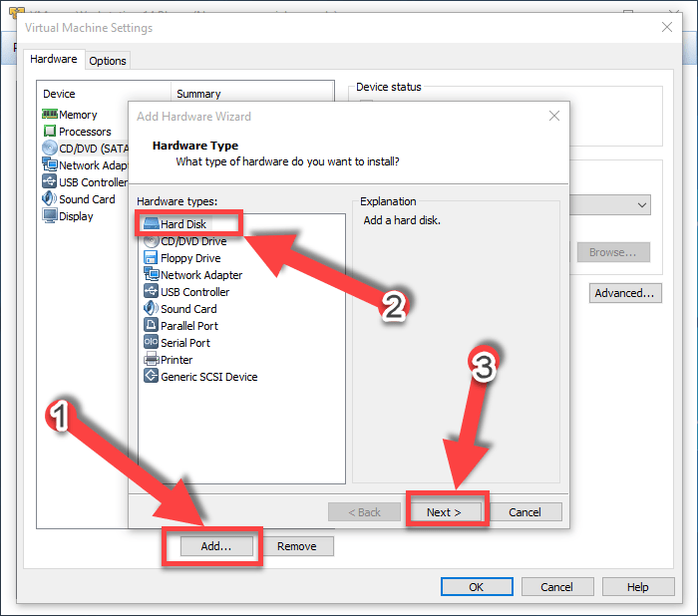Open the Hardware tab

coord(54,60)
